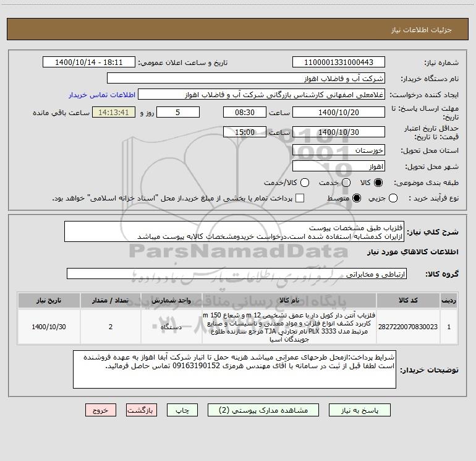Click the province field خوزستان
This screenshot has height=461, width=476.
(x=339, y=150)
